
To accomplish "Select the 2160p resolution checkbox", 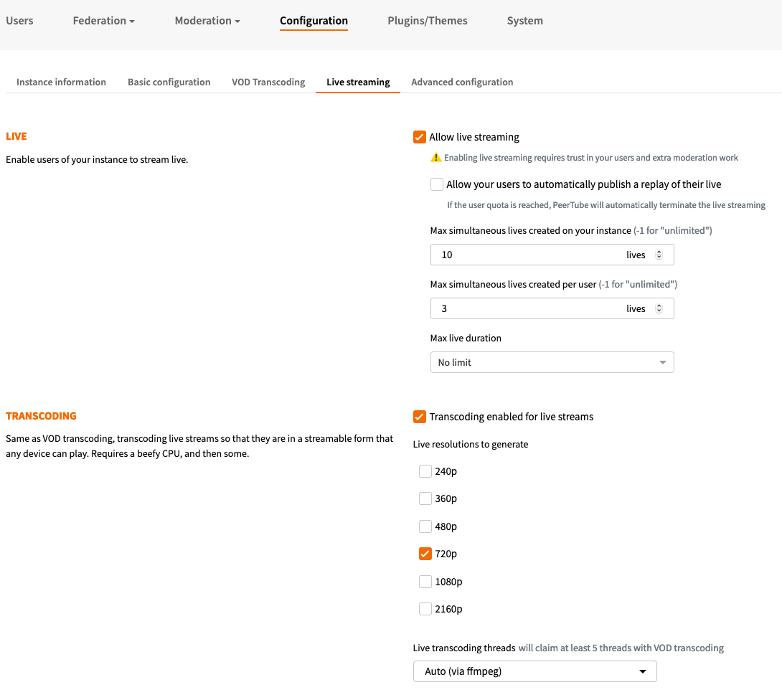I will coord(425,609).
